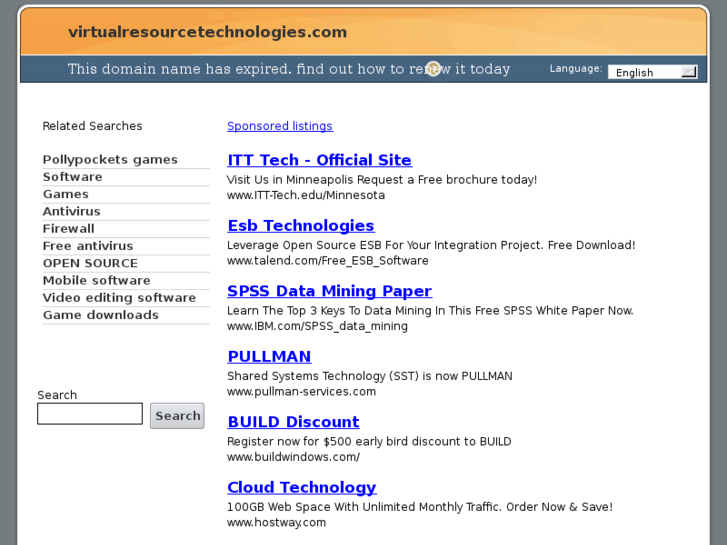Image resolution: width=727 pixels, height=545 pixels.
Task: Open ITT Tech - Official Site link
Action: pyautogui.click(x=319, y=160)
